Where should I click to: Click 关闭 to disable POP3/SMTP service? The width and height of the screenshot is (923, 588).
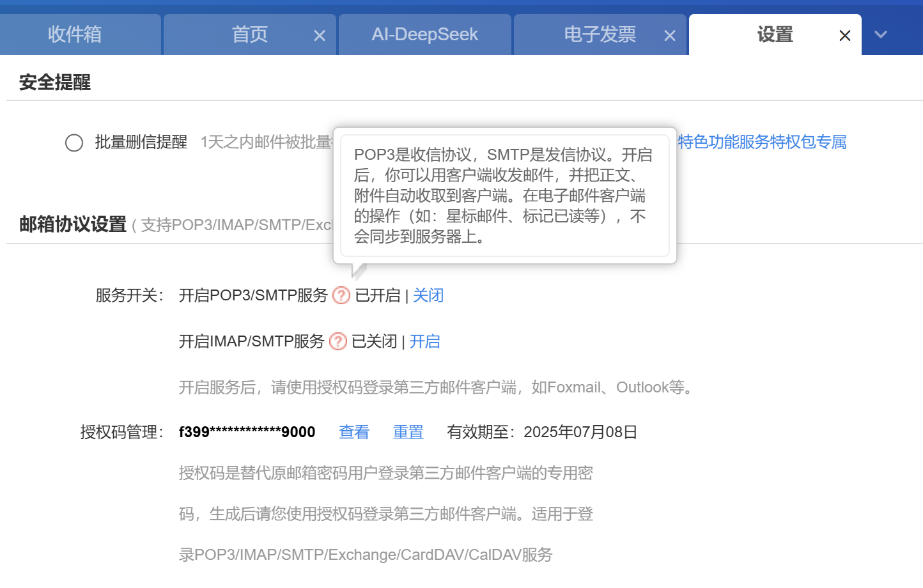pos(428,295)
